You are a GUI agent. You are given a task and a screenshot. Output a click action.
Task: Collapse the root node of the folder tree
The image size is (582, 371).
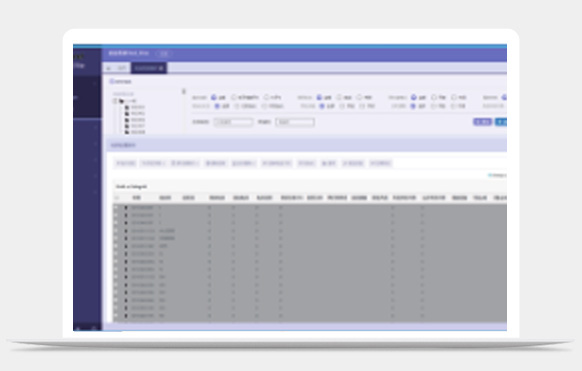point(115,101)
